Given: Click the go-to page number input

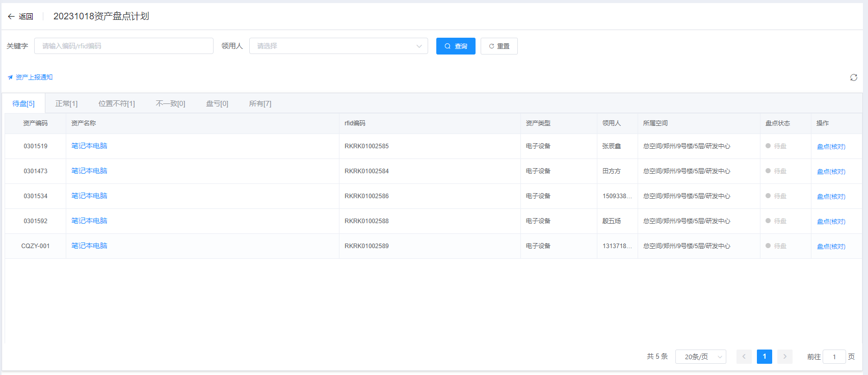Looking at the screenshot, I should [x=834, y=357].
